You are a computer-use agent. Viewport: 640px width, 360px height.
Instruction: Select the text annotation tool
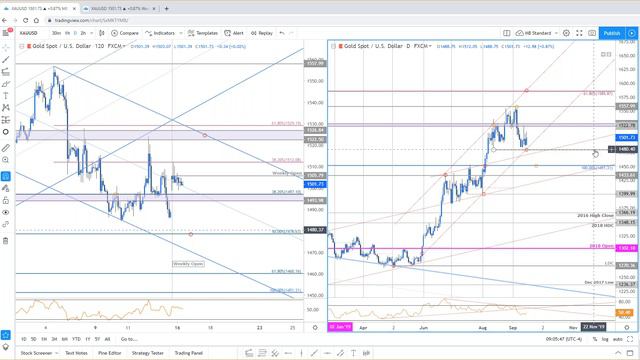[6, 96]
